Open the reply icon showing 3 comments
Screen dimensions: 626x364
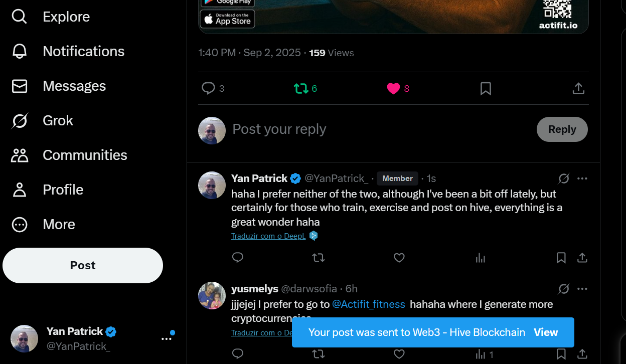tap(208, 89)
